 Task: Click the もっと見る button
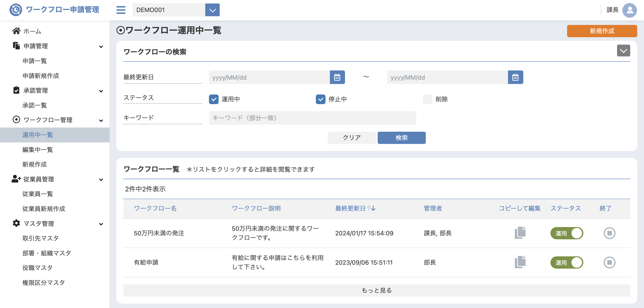point(377,290)
